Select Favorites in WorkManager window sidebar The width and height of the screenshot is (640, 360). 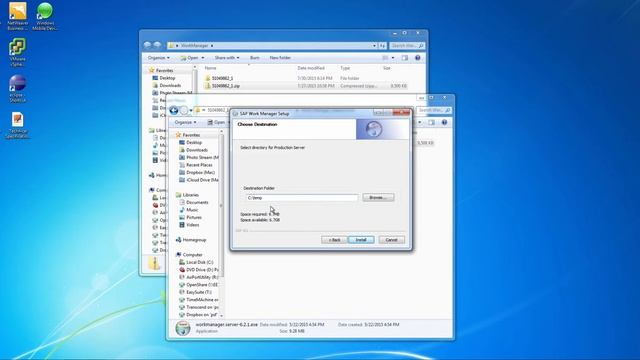pos(161,70)
